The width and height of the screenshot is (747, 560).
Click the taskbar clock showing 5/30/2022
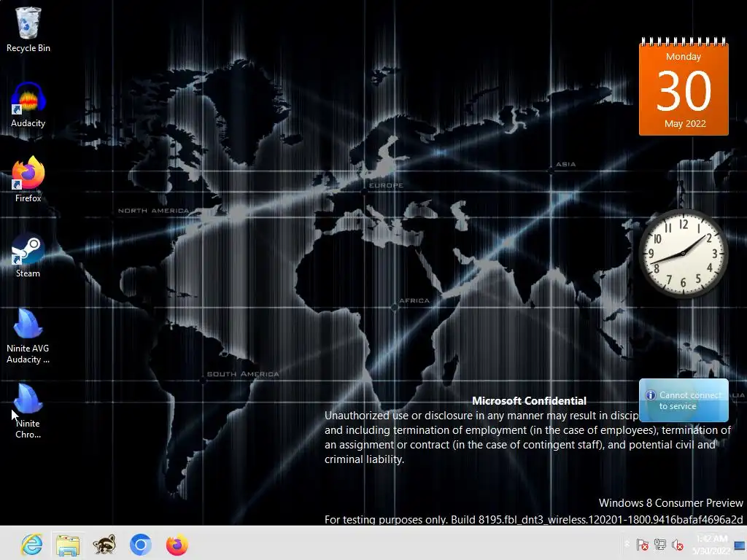pos(711,544)
